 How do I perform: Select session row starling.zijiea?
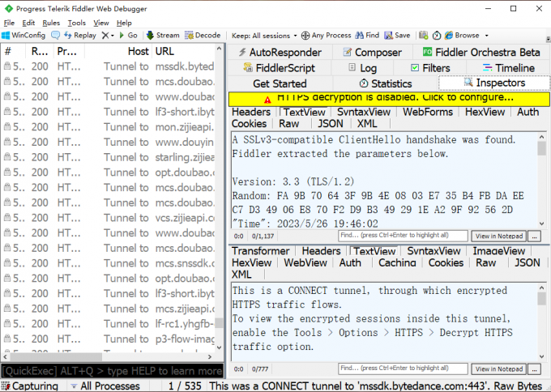(108, 157)
